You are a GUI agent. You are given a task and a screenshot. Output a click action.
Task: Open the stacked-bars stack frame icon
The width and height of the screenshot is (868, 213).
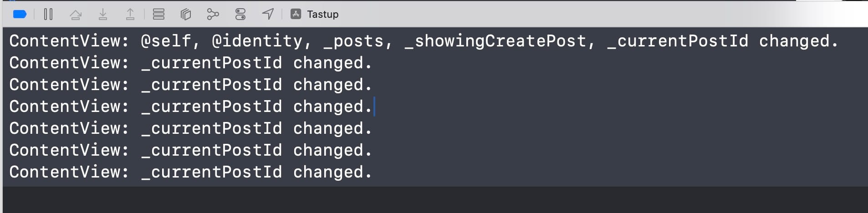coord(158,15)
